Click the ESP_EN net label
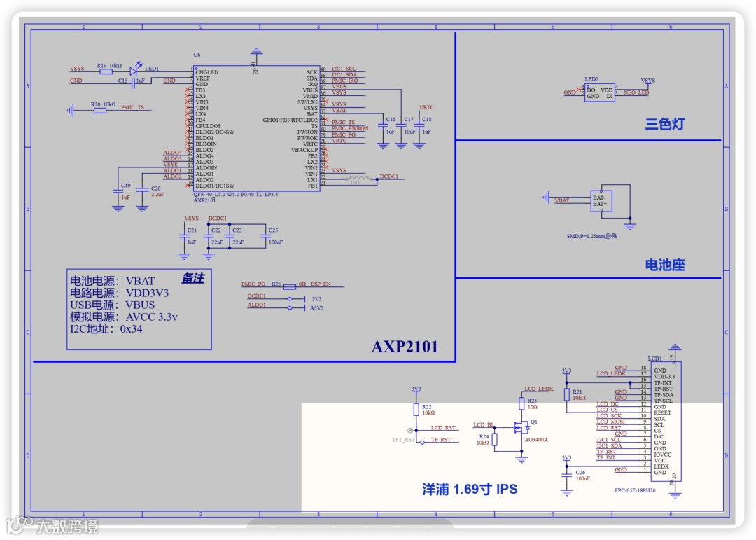 (x=321, y=284)
